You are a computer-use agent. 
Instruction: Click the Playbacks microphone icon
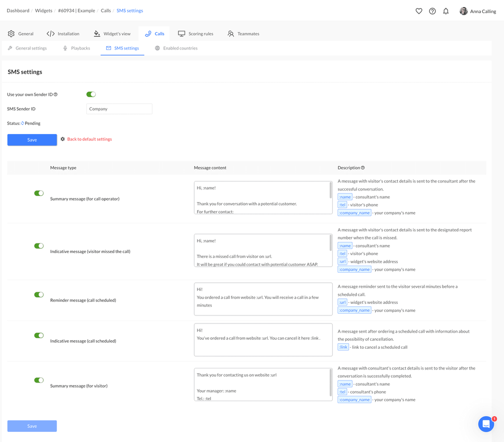point(65,48)
